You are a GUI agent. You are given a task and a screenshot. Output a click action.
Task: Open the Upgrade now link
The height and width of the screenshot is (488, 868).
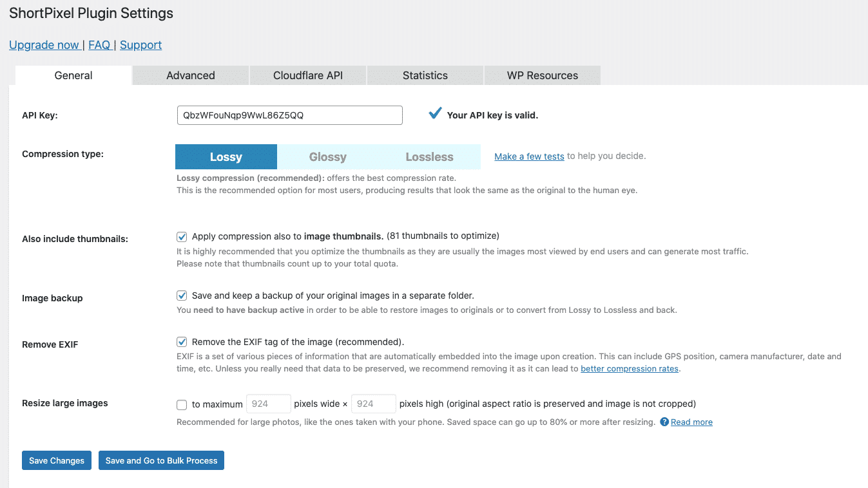coord(44,45)
